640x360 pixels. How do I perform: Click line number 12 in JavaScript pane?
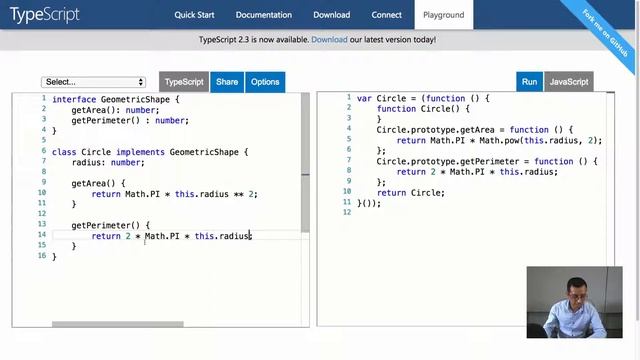coord(347,212)
